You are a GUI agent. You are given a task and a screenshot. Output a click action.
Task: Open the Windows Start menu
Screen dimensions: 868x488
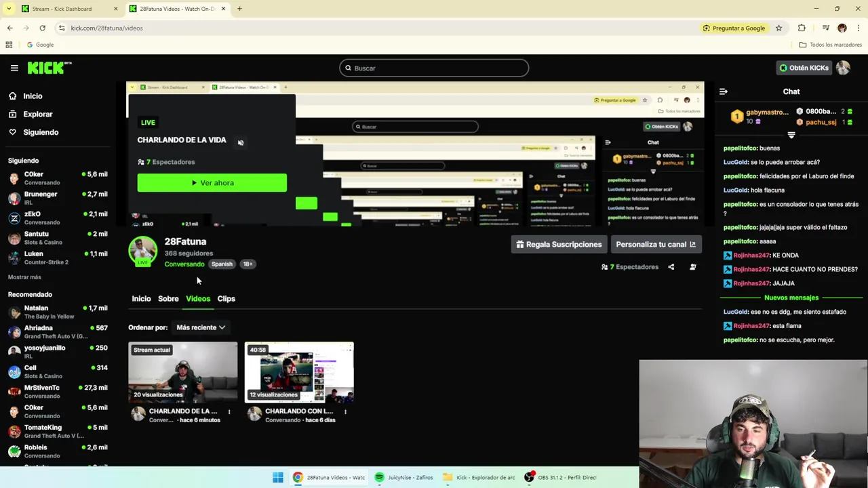(278, 478)
